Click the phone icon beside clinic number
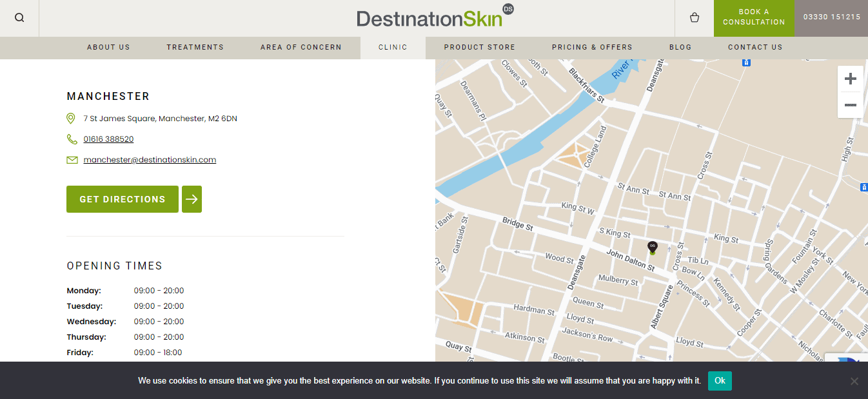Viewport: 868px width, 399px height. [x=72, y=139]
